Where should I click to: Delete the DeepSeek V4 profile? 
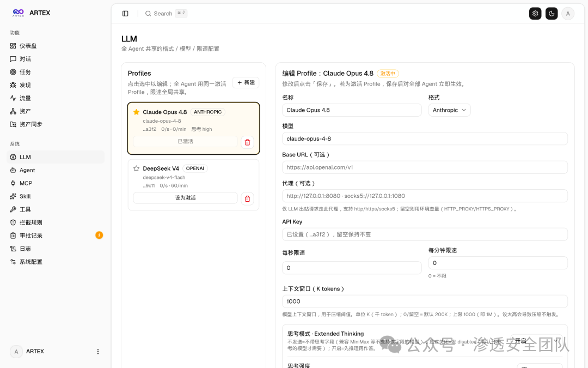pyautogui.click(x=248, y=198)
